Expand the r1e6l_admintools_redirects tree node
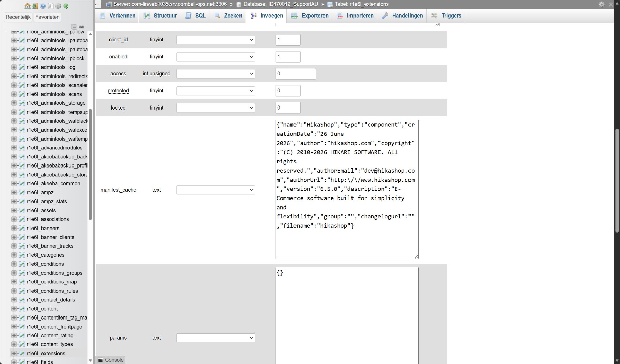620x364 pixels. (14, 76)
